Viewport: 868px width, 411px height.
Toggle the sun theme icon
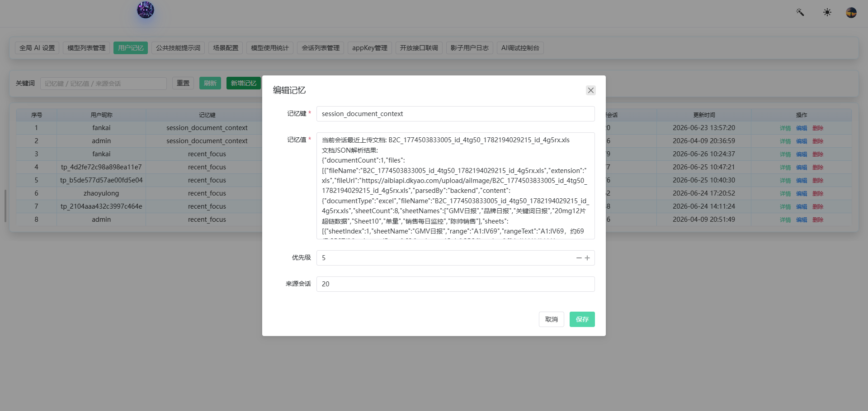pos(827,12)
